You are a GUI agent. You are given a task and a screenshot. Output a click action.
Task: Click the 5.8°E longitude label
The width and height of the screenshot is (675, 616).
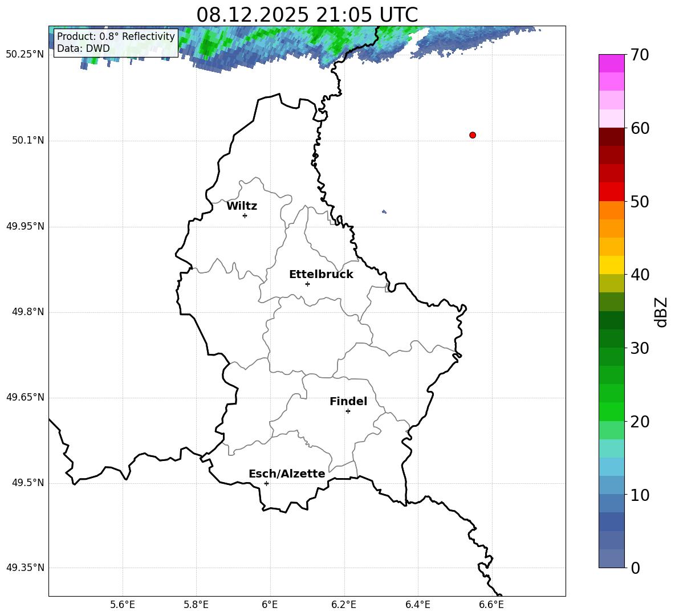click(196, 605)
